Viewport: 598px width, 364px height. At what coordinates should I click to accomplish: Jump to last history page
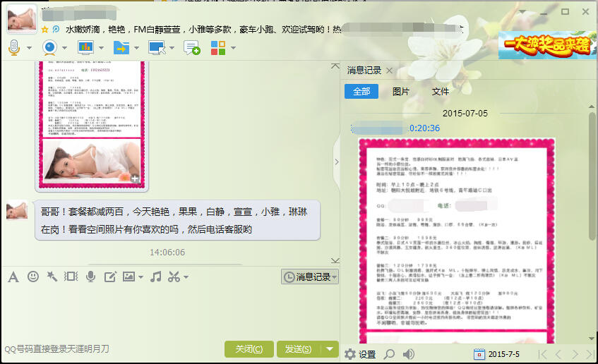click(x=590, y=354)
